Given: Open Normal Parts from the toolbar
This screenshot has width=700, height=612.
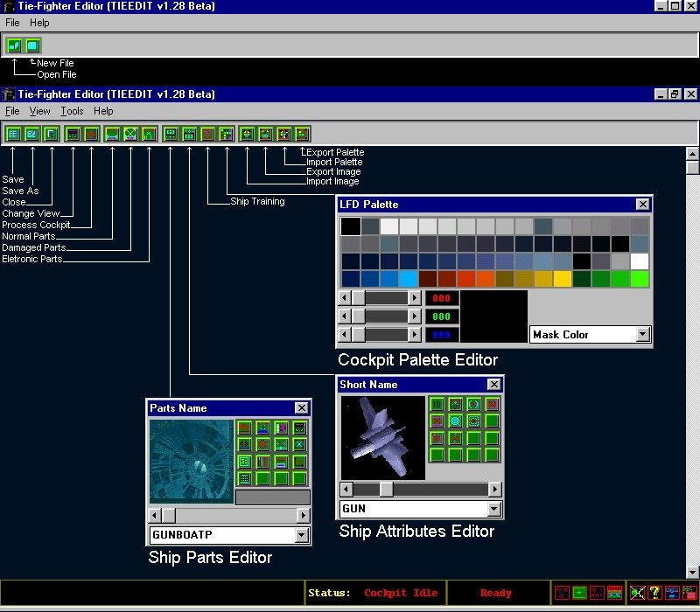Looking at the screenshot, I should pyautogui.click(x=112, y=134).
